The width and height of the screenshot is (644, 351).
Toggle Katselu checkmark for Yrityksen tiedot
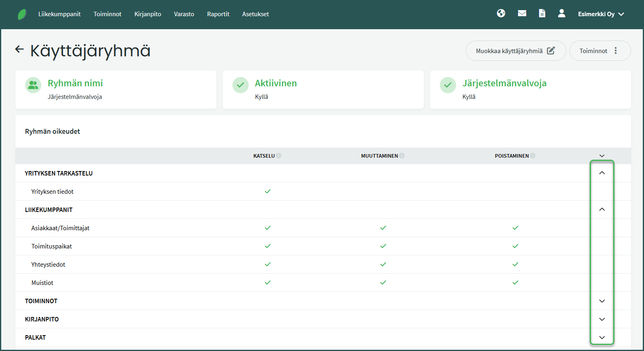click(268, 191)
